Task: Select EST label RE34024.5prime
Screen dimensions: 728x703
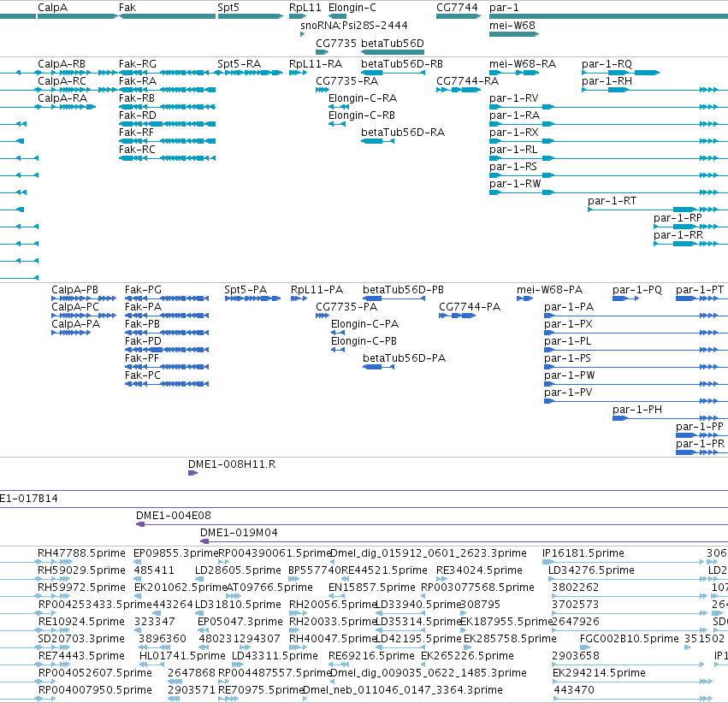Action: pos(479,570)
